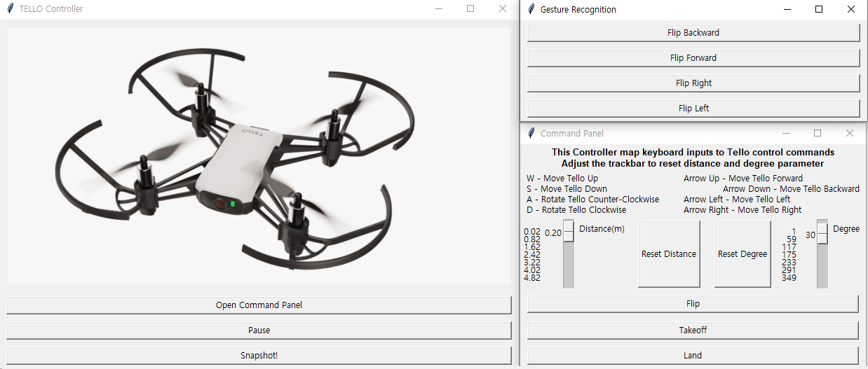Screen dimensions: 868x369
Task: Land the drone with Land button
Action: [693, 356]
